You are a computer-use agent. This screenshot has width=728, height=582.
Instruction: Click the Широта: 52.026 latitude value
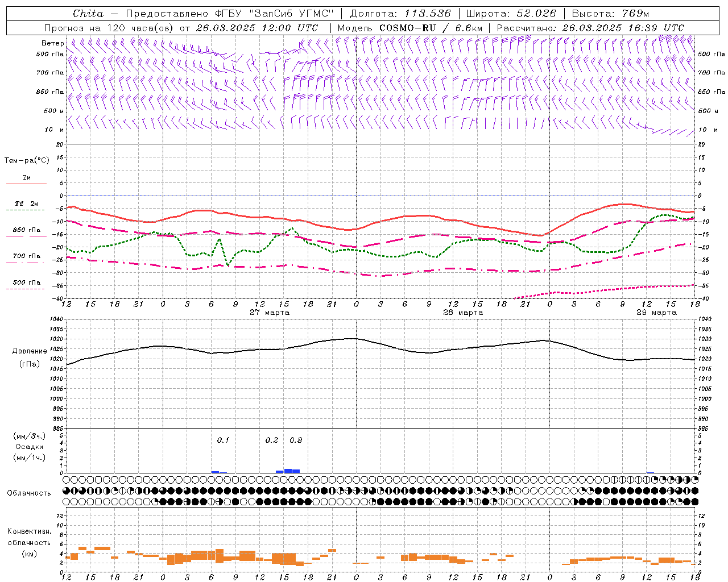pos(511,14)
